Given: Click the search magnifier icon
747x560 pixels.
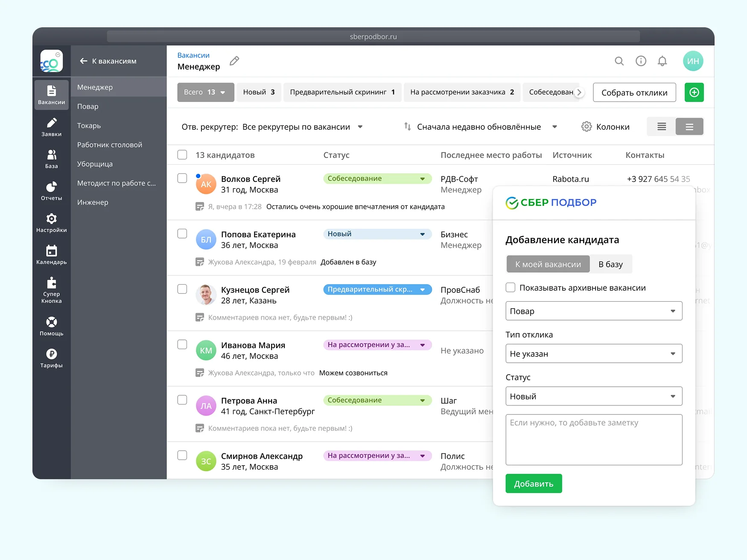Looking at the screenshot, I should pos(619,61).
